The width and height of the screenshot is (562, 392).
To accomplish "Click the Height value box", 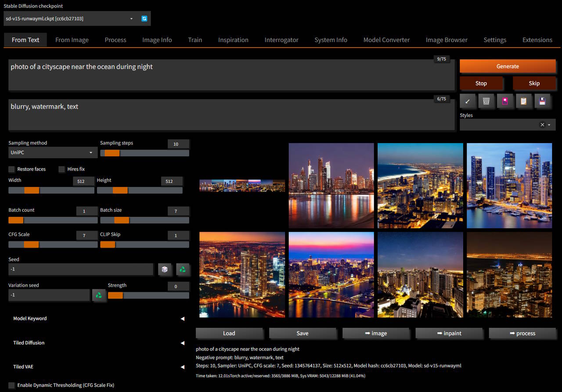I will point(172,181).
